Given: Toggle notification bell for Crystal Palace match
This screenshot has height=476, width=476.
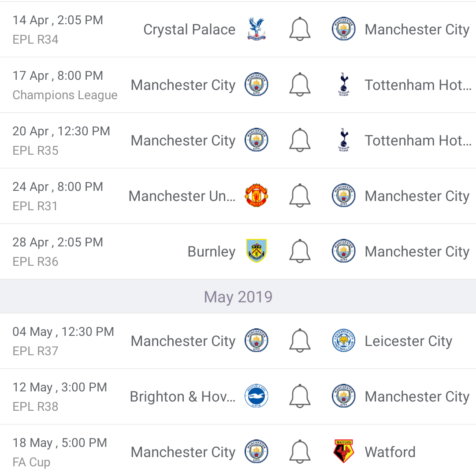Looking at the screenshot, I should click(x=300, y=29).
